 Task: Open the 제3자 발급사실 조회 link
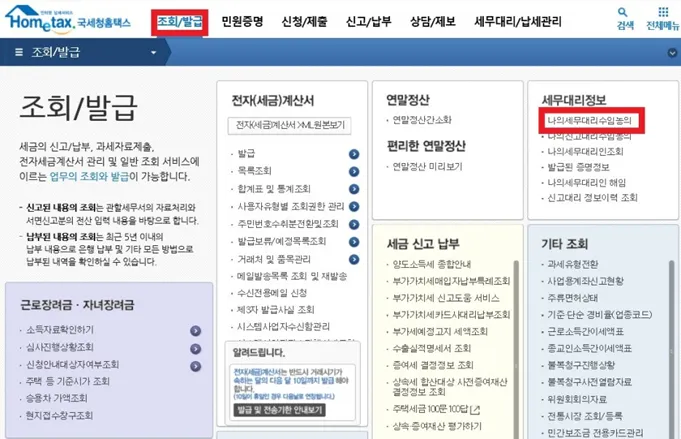click(275, 310)
